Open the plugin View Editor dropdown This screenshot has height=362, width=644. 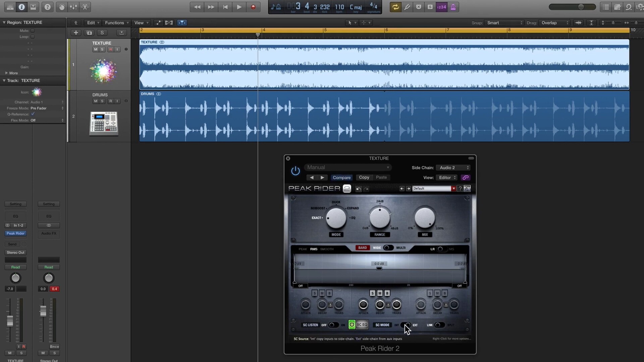[x=447, y=178]
